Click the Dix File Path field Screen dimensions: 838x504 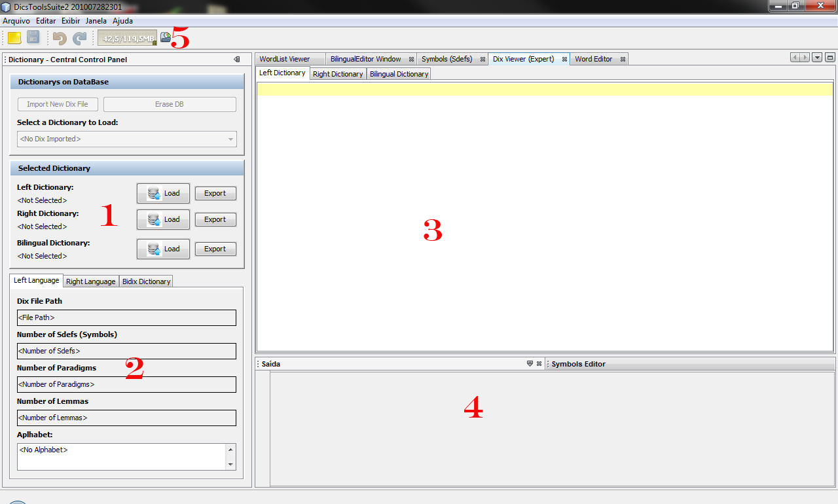click(126, 318)
